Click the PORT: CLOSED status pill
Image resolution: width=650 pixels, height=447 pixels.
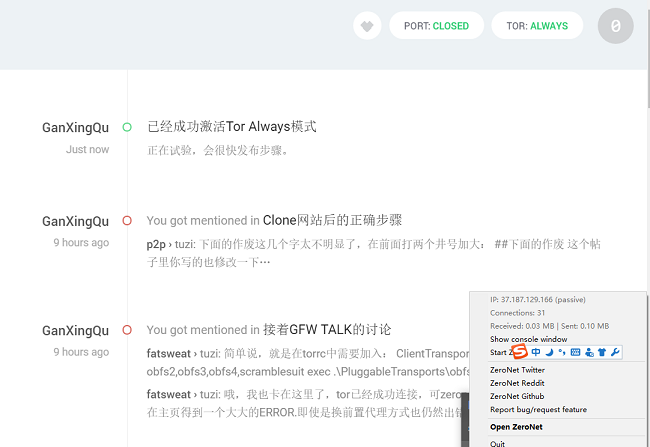pos(436,26)
